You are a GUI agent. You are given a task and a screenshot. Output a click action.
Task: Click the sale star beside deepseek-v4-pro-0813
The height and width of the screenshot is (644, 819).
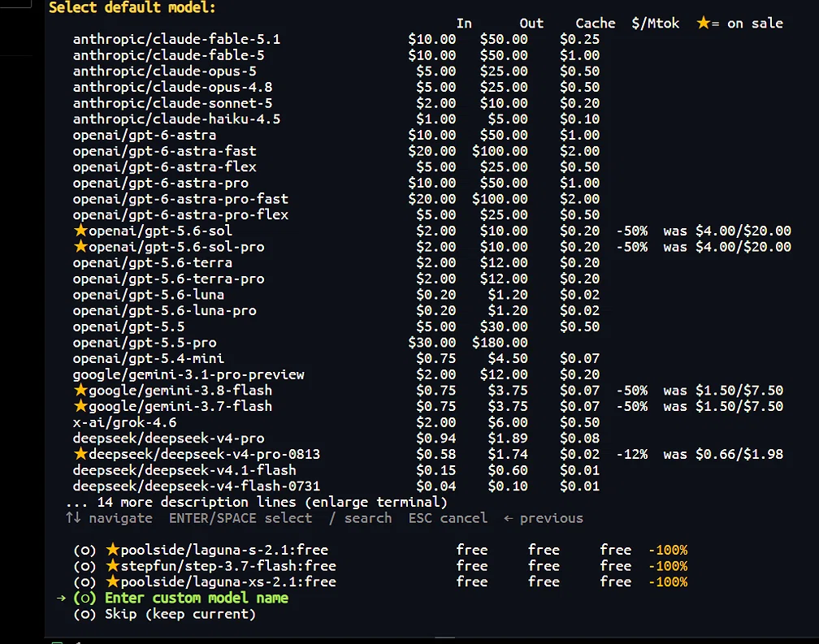point(80,453)
